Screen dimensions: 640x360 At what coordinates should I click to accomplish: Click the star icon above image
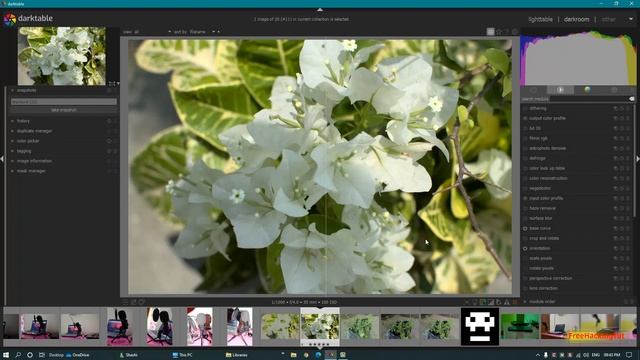coord(499,32)
